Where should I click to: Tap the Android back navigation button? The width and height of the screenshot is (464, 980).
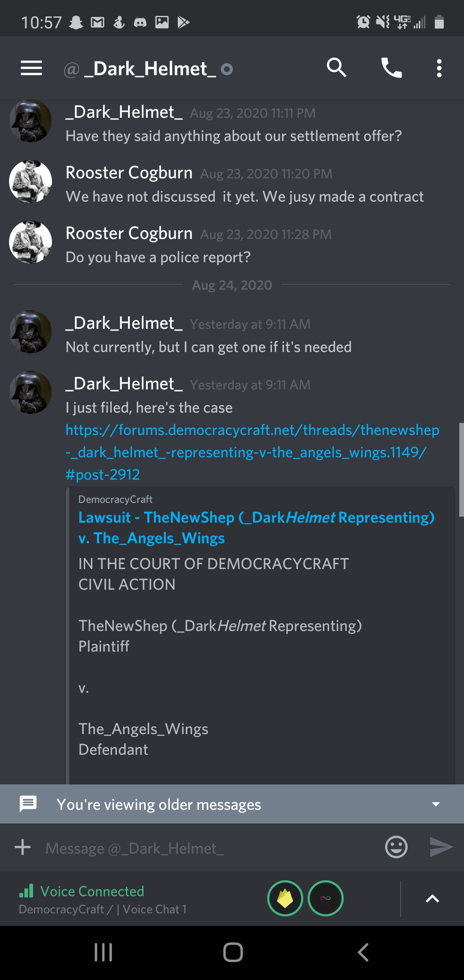tap(363, 952)
